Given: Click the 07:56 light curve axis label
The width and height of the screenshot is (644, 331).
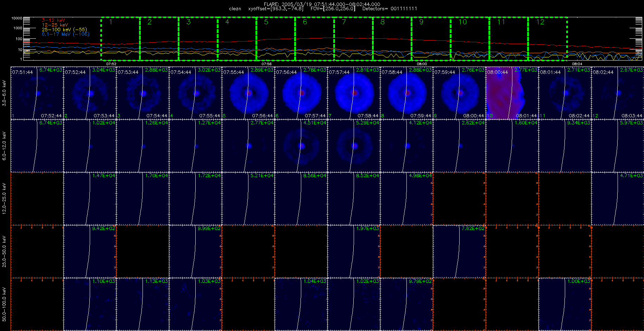Looking at the screenshot, I should [x=266, y=64].
